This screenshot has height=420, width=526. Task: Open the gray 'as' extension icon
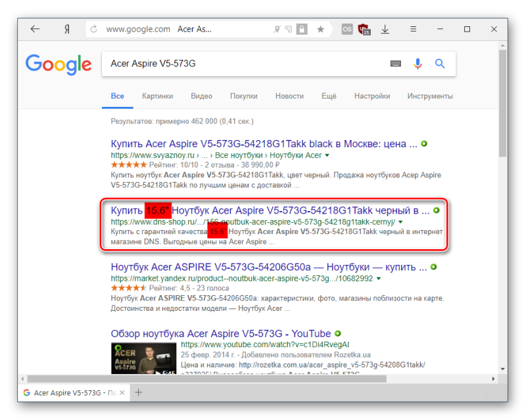coord(347,29)
